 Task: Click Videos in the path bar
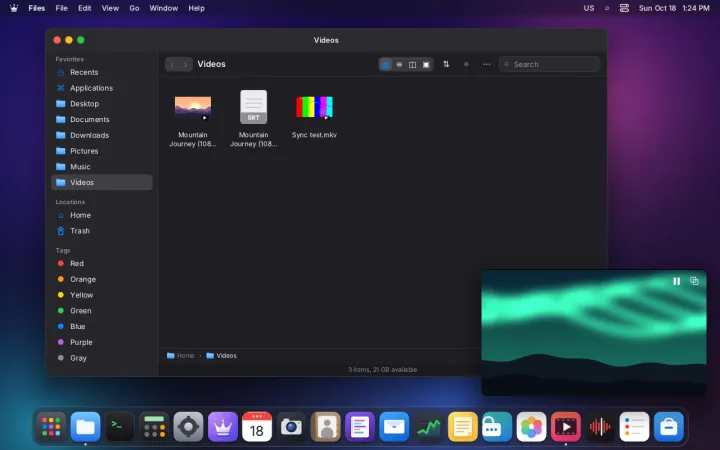[221, 355]
